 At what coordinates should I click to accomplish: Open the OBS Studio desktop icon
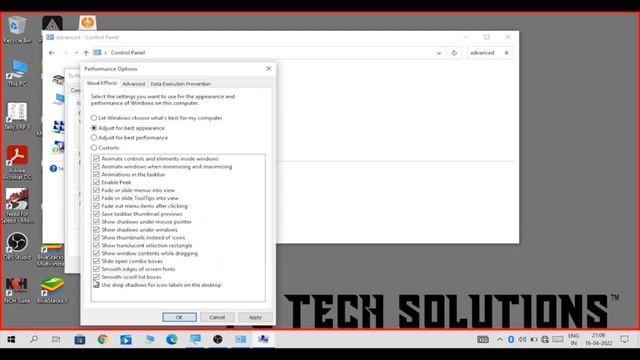pos(17,246)
